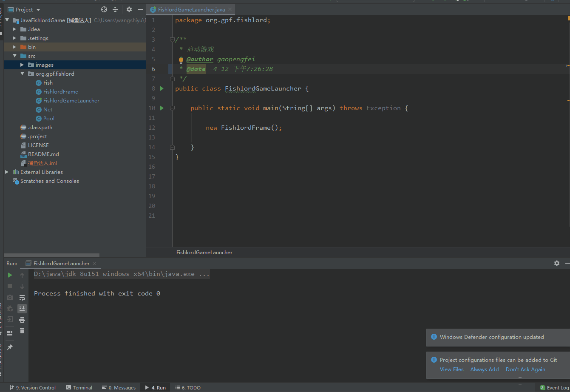Expand the .idea folder
The width and height of the screenshot is (570, 392).
coord(14,29)
